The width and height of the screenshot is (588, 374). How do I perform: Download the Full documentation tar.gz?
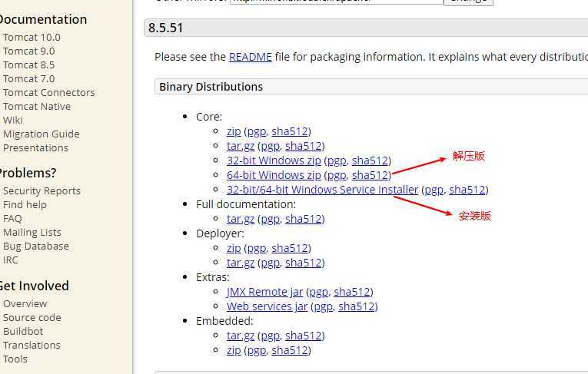[x=241, y=219]
